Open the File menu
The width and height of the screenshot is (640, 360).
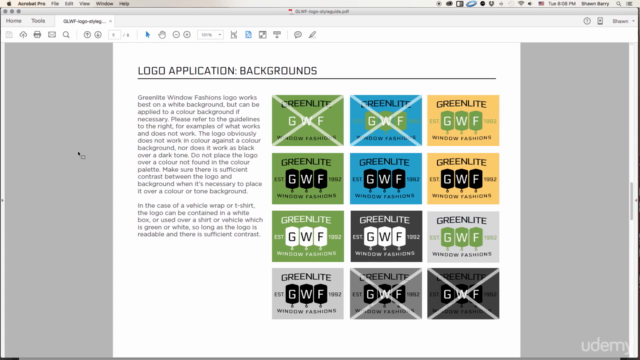pyautogui.click(x=55, y=4)
